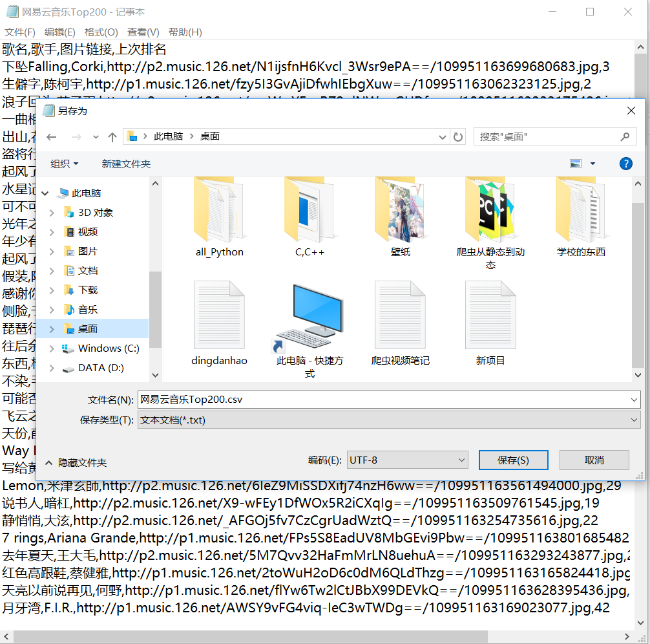Open the 文件(F) menu in Notepad
This screenshot has height=644, width=650.
[20, 32]
